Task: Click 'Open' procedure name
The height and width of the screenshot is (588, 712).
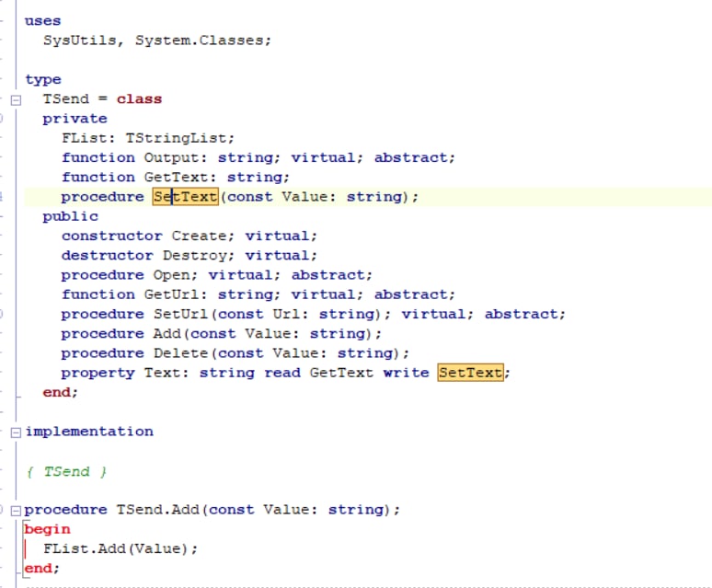Action: (x=171, y=275)
